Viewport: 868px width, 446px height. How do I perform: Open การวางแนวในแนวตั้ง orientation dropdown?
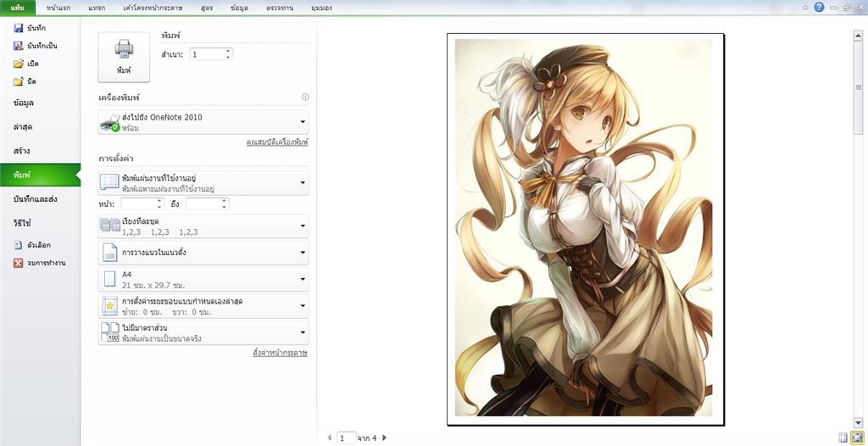[x=203, y=253]
